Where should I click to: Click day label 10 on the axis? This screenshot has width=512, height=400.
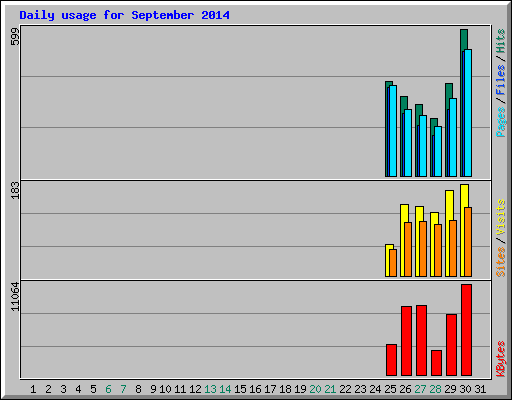tap(165, 389)
